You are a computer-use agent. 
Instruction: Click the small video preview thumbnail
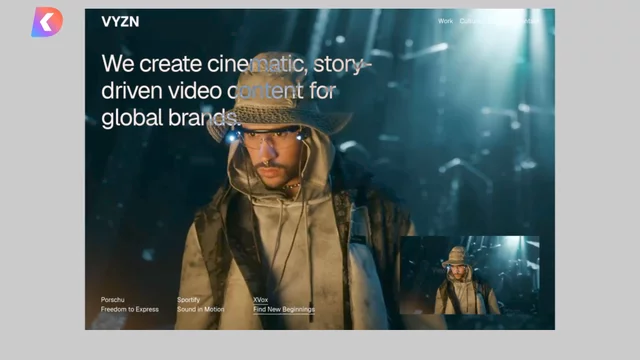point(469,275)
